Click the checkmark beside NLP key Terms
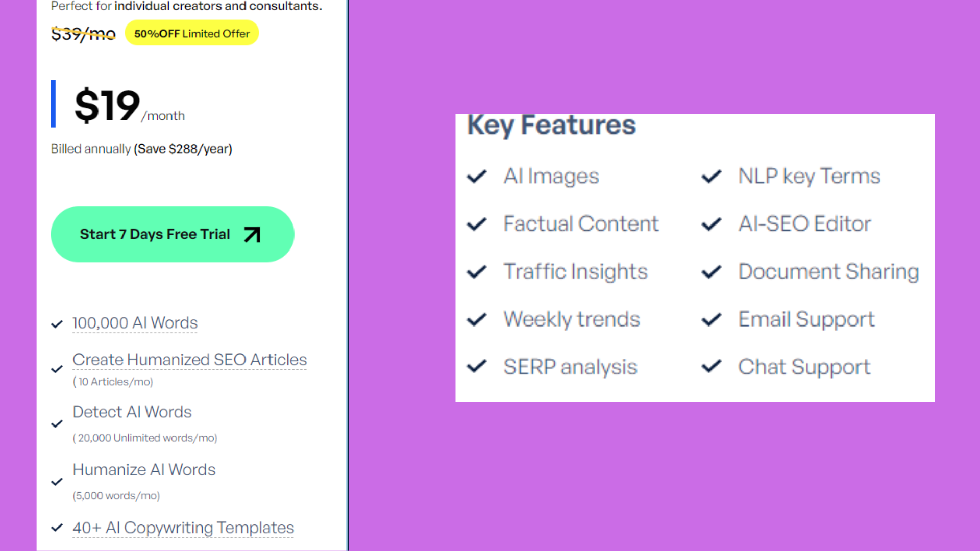The width and height of the screenshot is (980, 551). [x=712, y=177]
